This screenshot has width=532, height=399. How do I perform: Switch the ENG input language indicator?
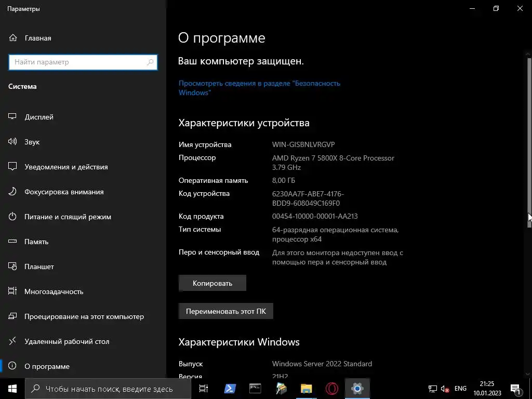pos(460,389)
